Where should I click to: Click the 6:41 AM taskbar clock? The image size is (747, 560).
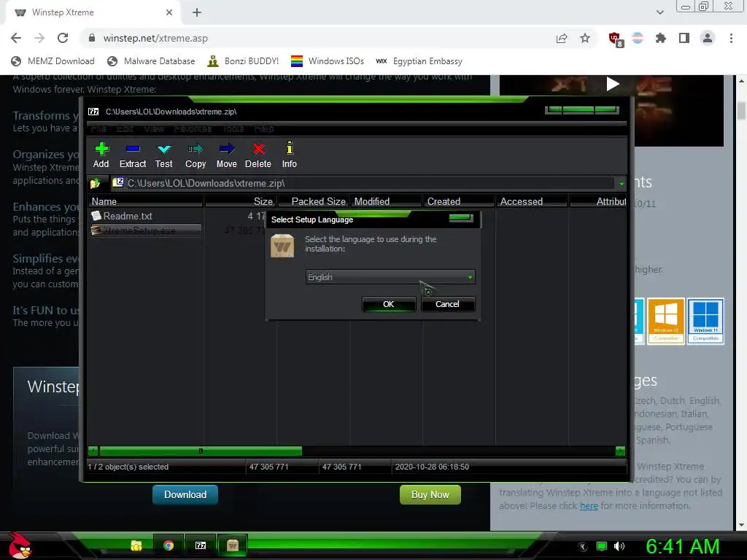[683, 546]
